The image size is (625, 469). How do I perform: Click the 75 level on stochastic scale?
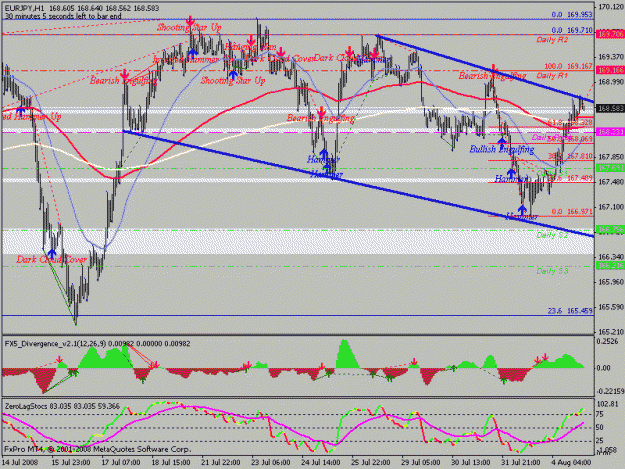tap(599, 414)
